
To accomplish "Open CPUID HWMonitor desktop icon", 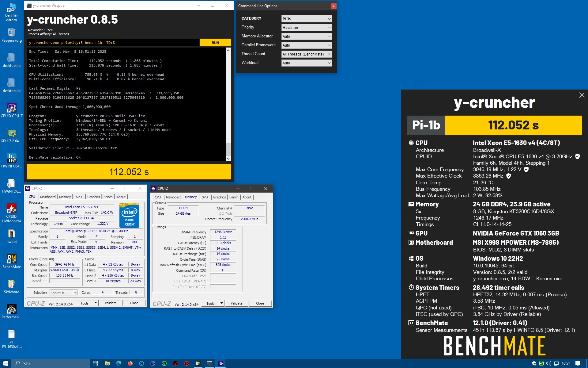I will [x=12, y=213].
